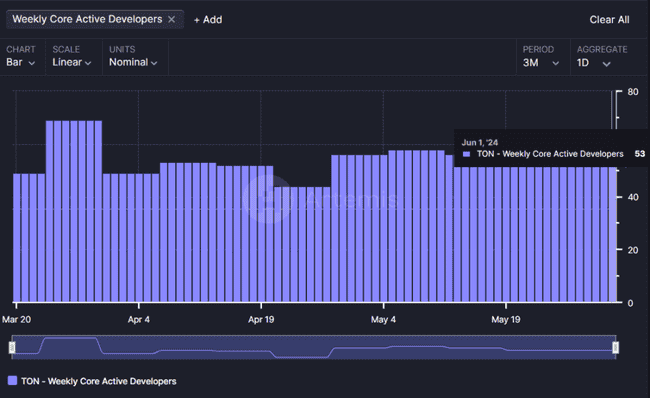Grab the left range slider handle
This screenshot has height=398, width=650.
tap(12, 347)
